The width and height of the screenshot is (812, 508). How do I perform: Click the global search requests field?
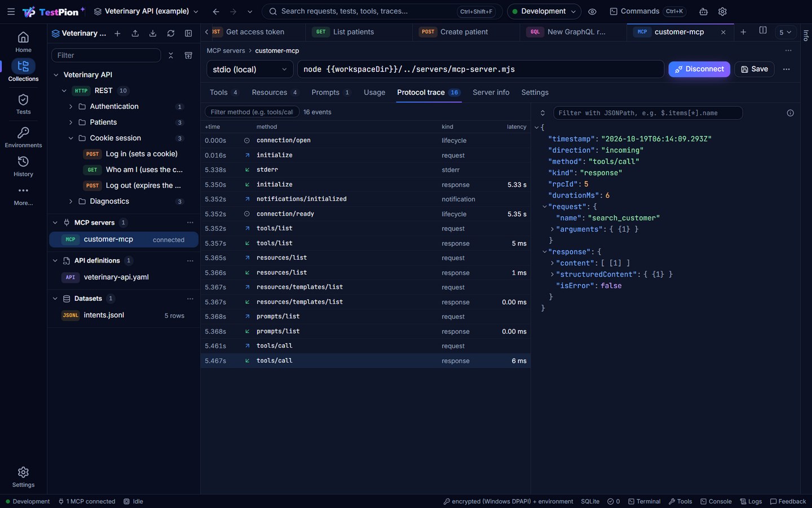pyautogui.click(x=383, y=11)
